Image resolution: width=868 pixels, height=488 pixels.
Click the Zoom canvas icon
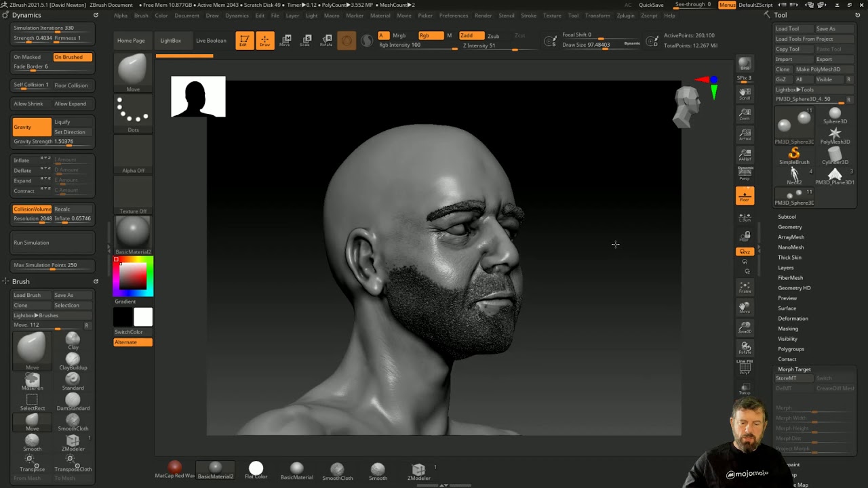[x=745, y=114]
